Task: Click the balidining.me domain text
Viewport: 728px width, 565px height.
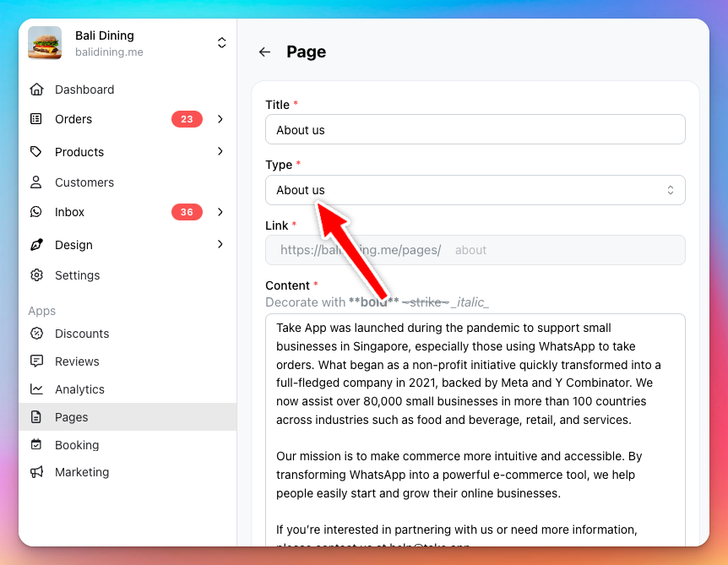Action: tap(109, 52)
